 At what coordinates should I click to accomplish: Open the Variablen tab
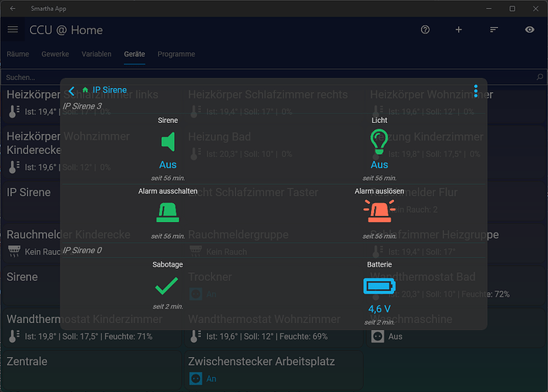click(x=96, y=54)
